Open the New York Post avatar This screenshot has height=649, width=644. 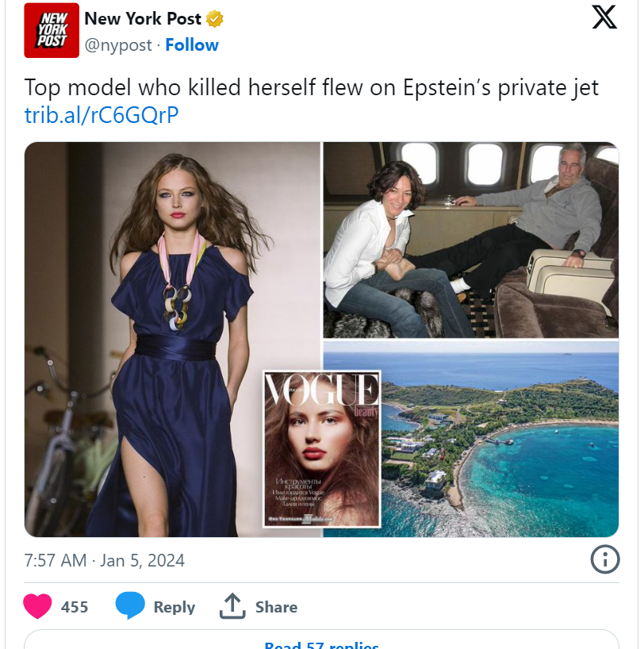click(52, 30)
